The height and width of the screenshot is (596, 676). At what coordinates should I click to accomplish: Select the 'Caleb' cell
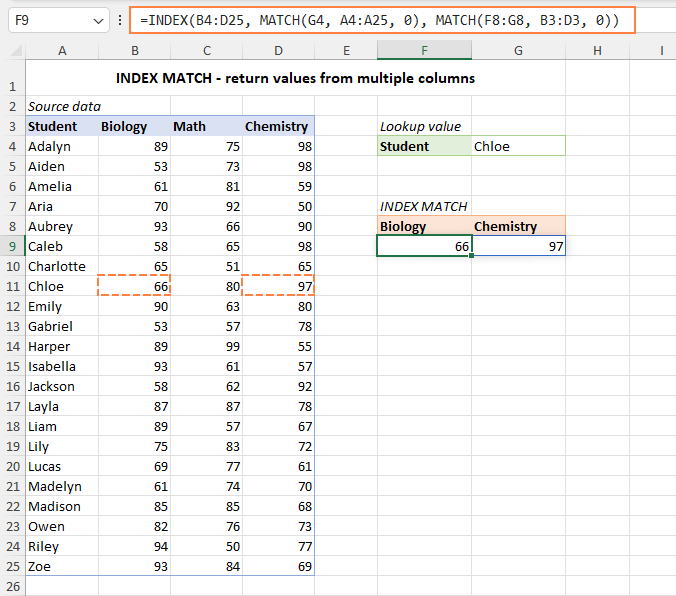pyautogui.click(x=62, y=246)
